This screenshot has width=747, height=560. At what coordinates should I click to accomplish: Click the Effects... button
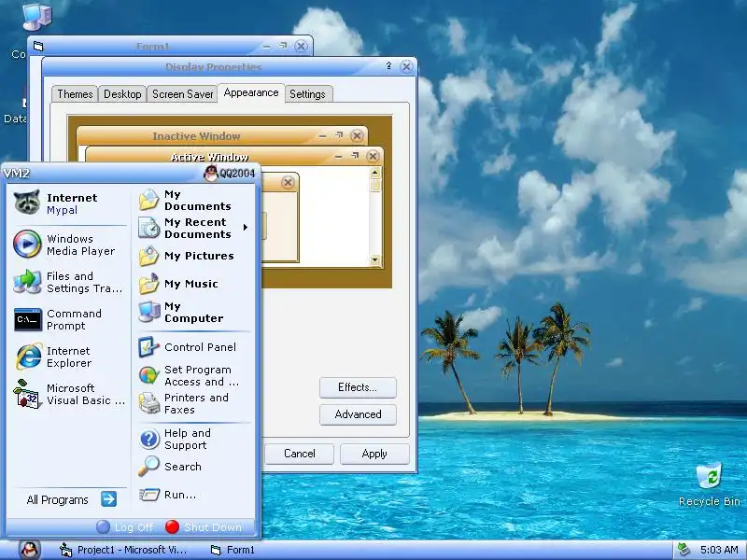(358, 387)
